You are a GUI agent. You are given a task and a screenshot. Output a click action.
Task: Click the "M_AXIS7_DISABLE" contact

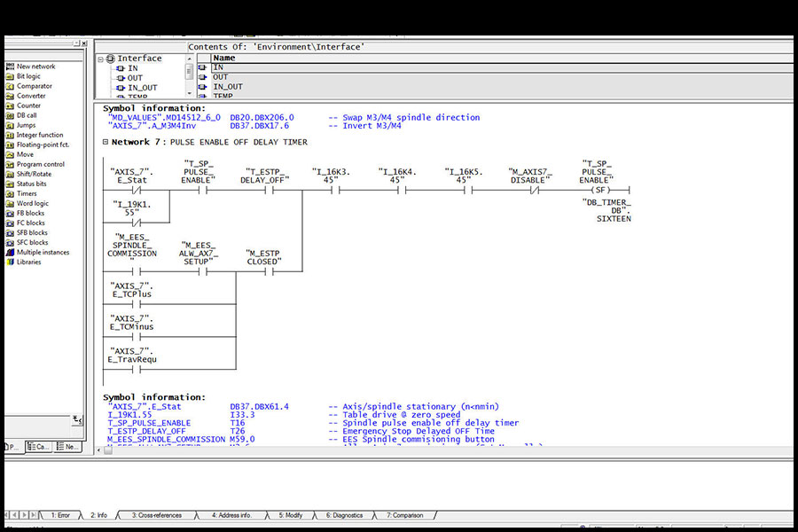tap(534, 190)
